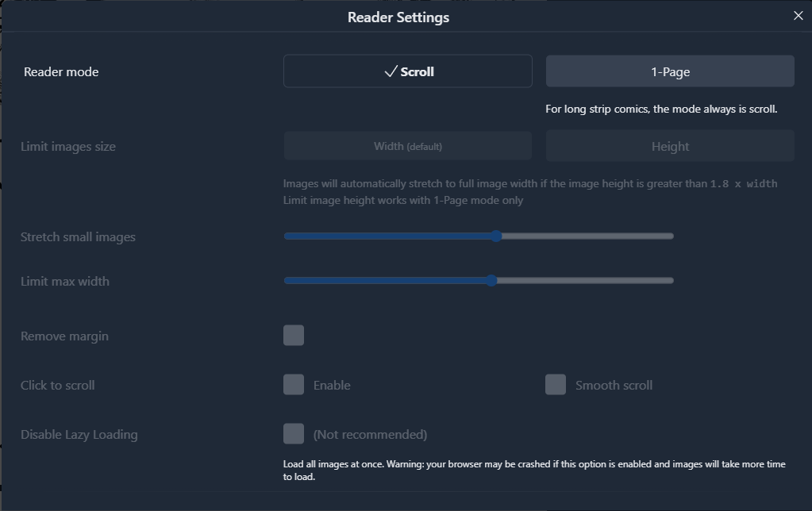The image size is (812, 511).
Task: Click the Disable Lazy Loading label
Action: click(x=79, y=434)
